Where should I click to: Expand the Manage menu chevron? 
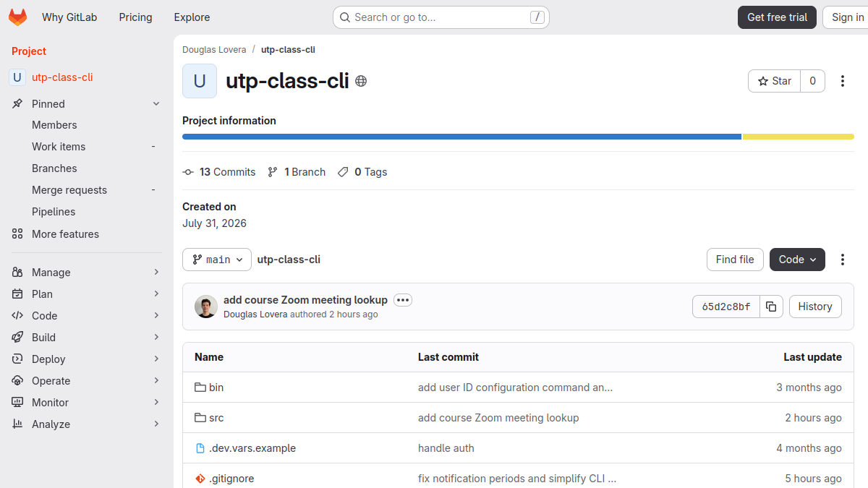coord(156,273)
